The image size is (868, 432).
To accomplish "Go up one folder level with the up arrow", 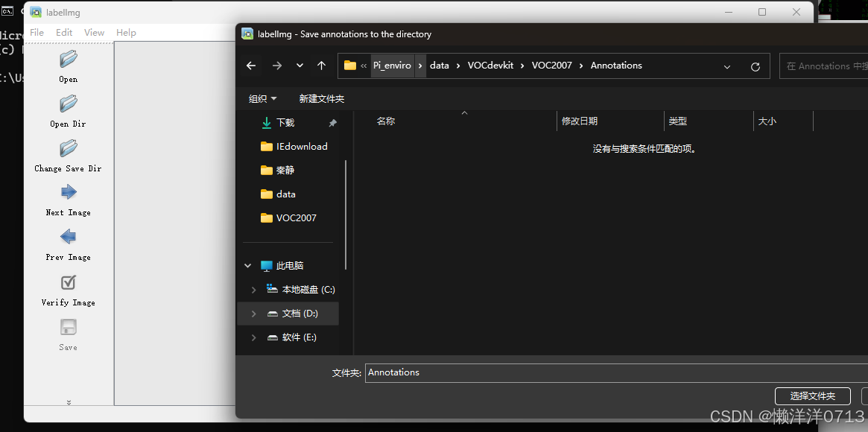I will point(322,66).
